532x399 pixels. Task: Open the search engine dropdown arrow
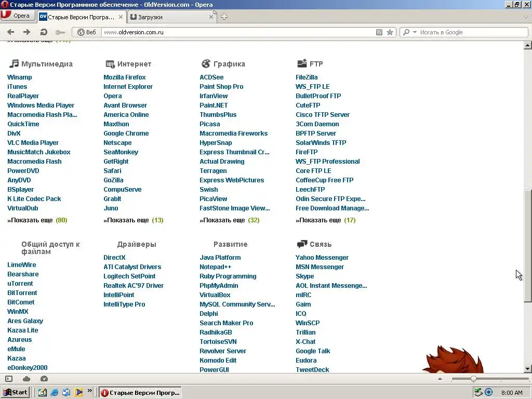tap(415, 32)
